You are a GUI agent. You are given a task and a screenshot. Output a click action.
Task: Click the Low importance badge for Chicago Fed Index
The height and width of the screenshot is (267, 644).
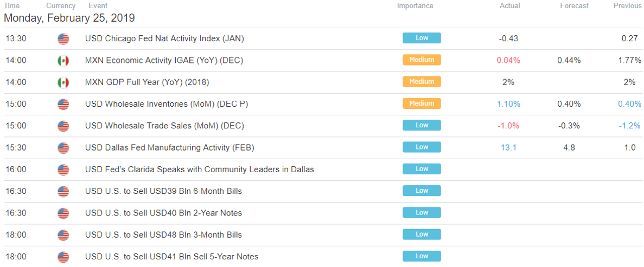(x=422, y=38)
